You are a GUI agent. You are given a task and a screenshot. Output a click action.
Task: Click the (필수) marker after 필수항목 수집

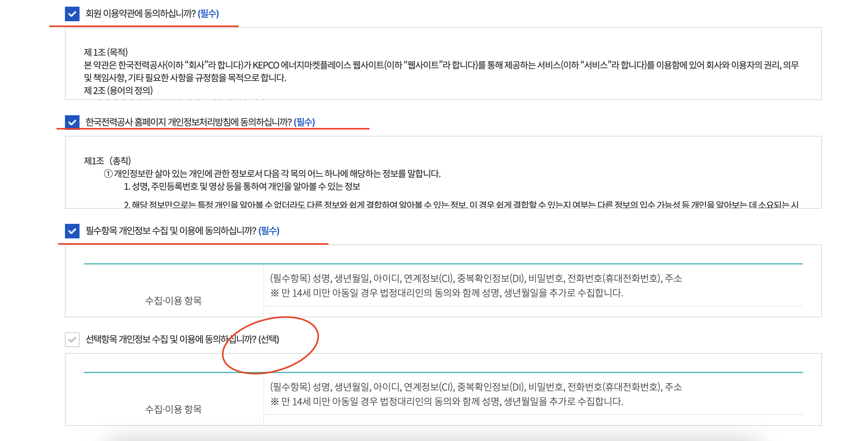pyautogui.click(x=269, y=231)
